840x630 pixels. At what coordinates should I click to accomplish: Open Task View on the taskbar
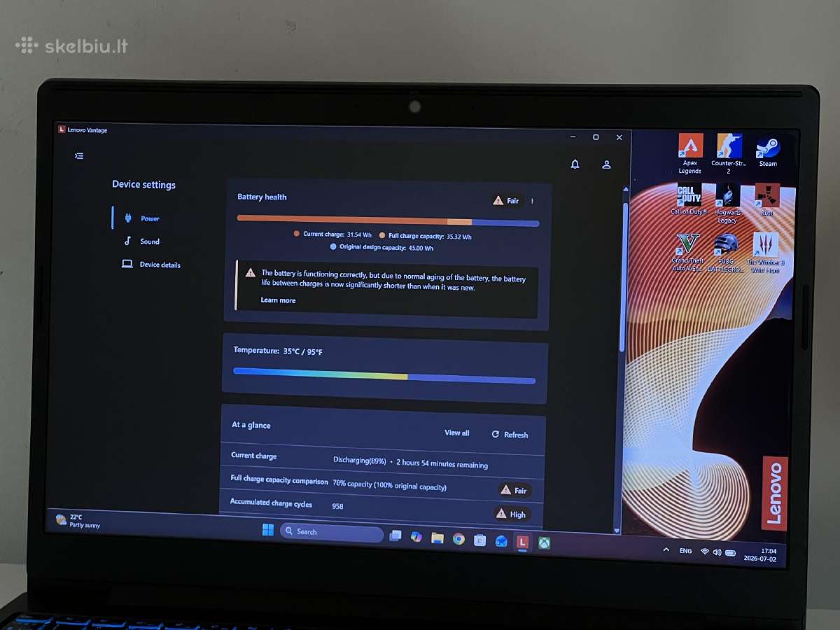click(395, 535)
